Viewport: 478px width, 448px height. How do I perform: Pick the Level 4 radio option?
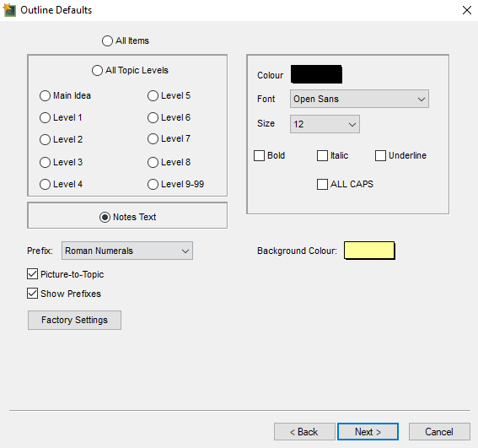[x=45, y=184]
